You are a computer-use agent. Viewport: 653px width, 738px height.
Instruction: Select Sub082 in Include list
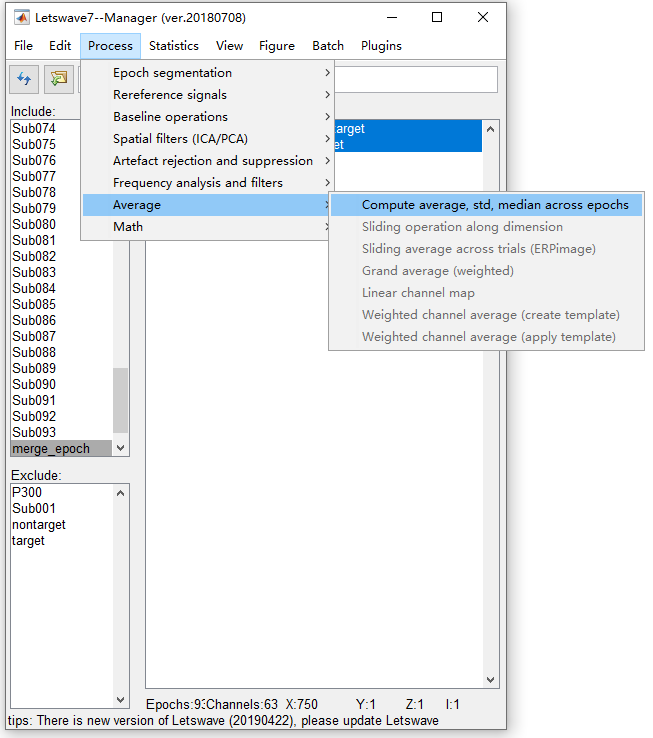(62, 257)
